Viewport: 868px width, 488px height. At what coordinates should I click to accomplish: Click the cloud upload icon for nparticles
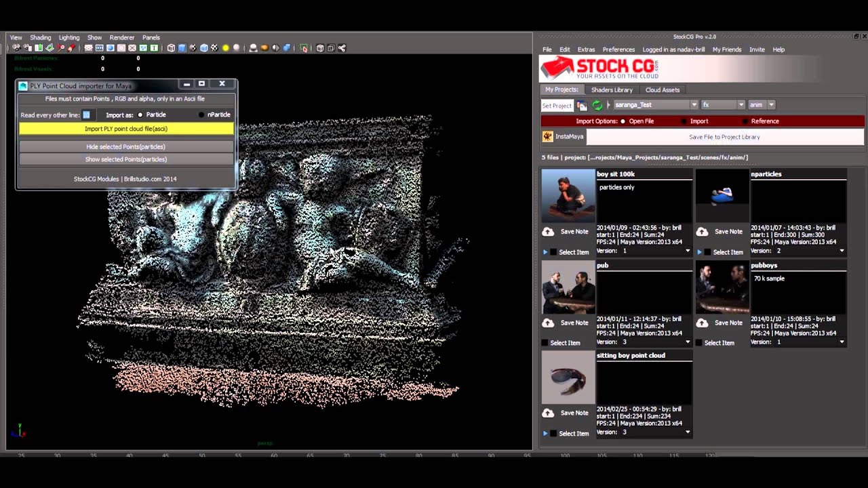(x=702, y=232)
